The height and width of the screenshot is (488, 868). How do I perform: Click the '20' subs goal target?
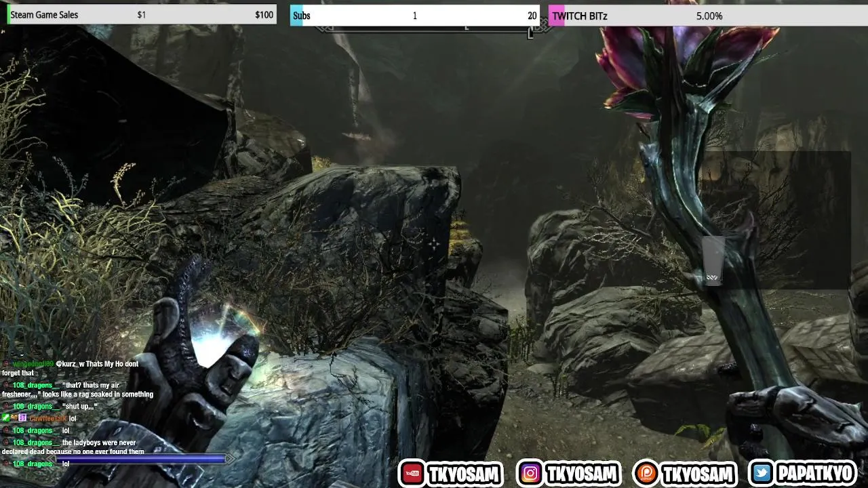click(532, 16)
